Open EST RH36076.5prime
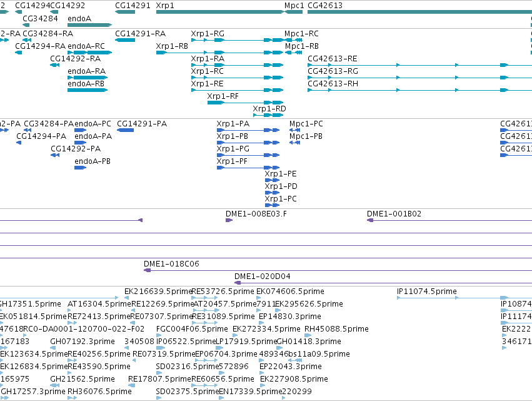This screenshot has width=532, height=401. tap(99, 392)
